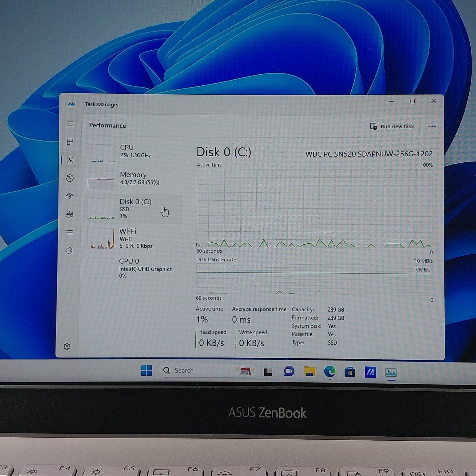Open Startup apps icon in sidebar
This screenshot has width=476, height=476.
pyautogui.click(x=70, y=196)
